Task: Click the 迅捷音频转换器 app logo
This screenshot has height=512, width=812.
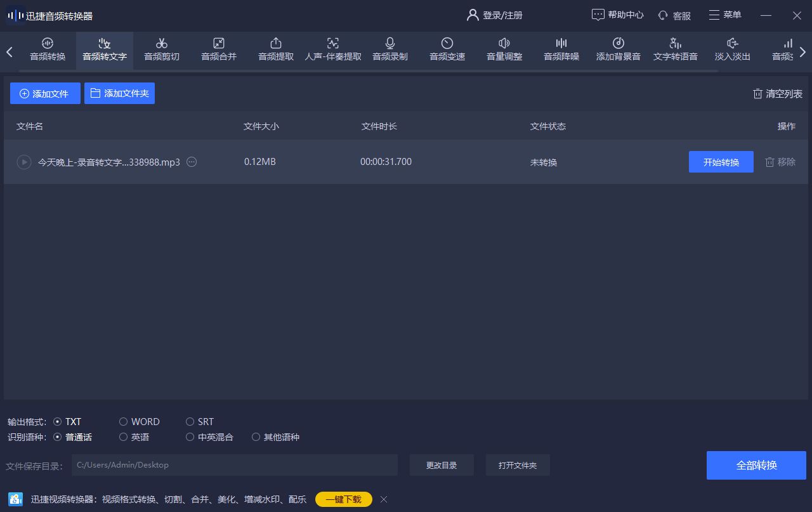Action: (16, 15)
